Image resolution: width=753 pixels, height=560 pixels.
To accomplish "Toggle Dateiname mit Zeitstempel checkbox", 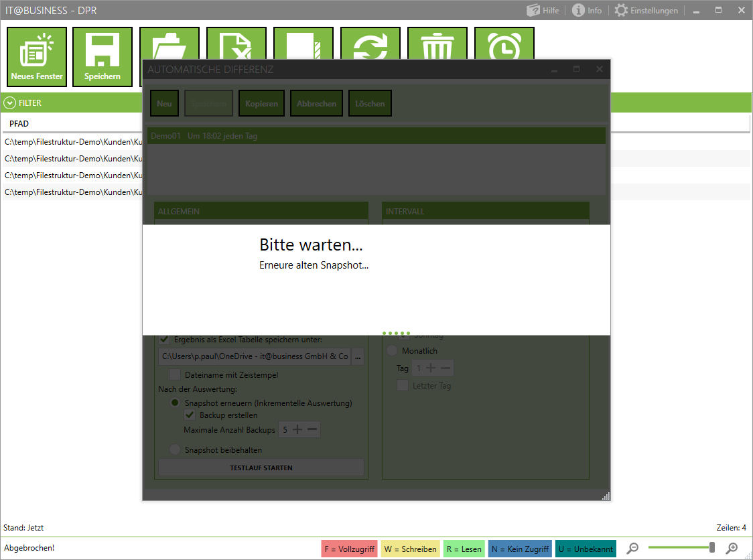I will pos(175,375).
